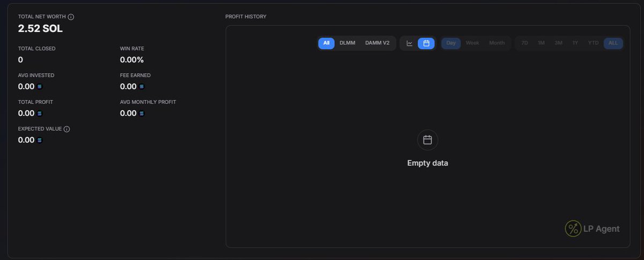Set time range to 1Y
The width and height of the screenshot is (644, 260).
[x=575, y=44]
